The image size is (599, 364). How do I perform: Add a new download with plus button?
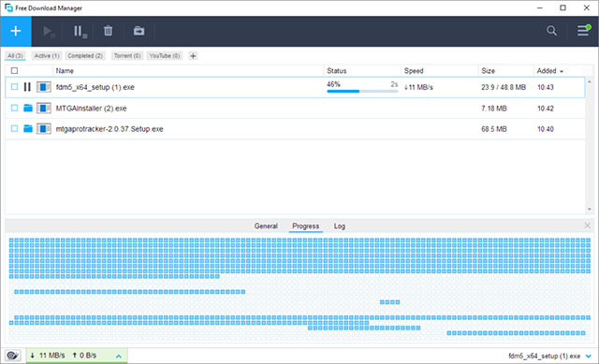pos(16,31)
